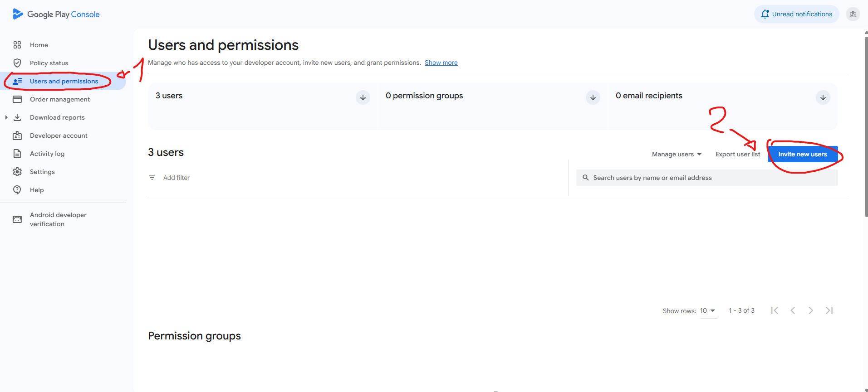The height and width of the screenshot is (392, 868).
Task: Click the Policy status shield icon
Action: [x=17, y=63]
